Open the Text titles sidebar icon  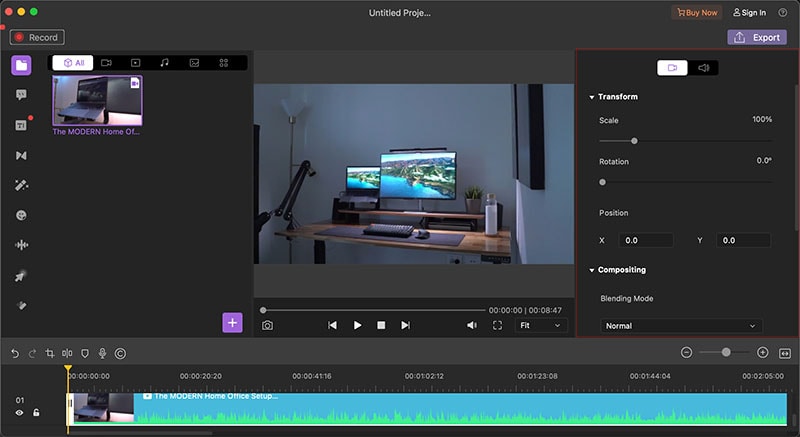21,125
